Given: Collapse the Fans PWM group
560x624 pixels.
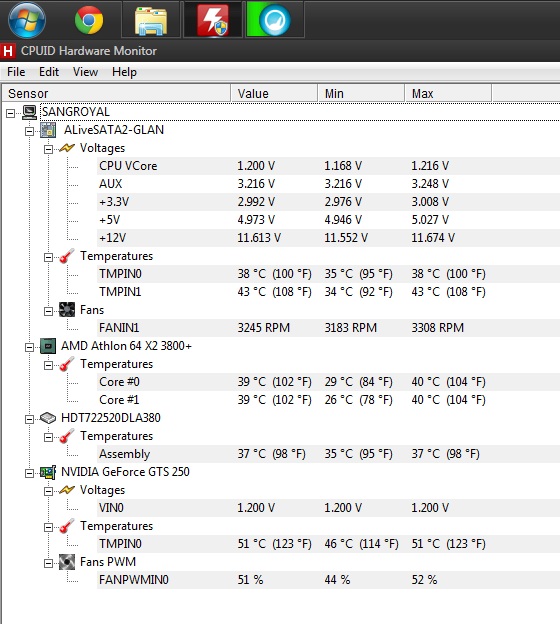Looking at the screenshot, I should tap(48, 563).
